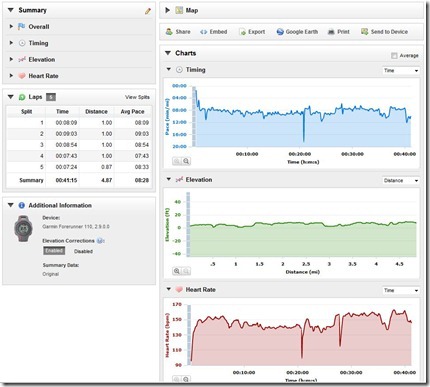
Task: Click the Summary total time 00:41:15
Action: point(66,180)
